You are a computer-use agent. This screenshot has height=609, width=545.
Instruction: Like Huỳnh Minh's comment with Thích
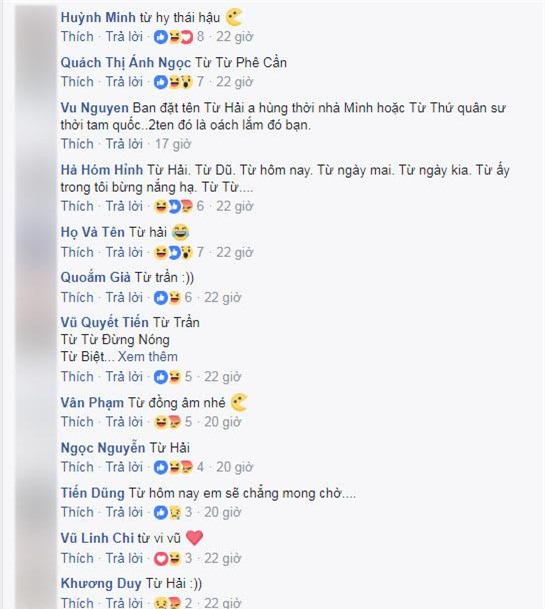[x=77, y=37]
